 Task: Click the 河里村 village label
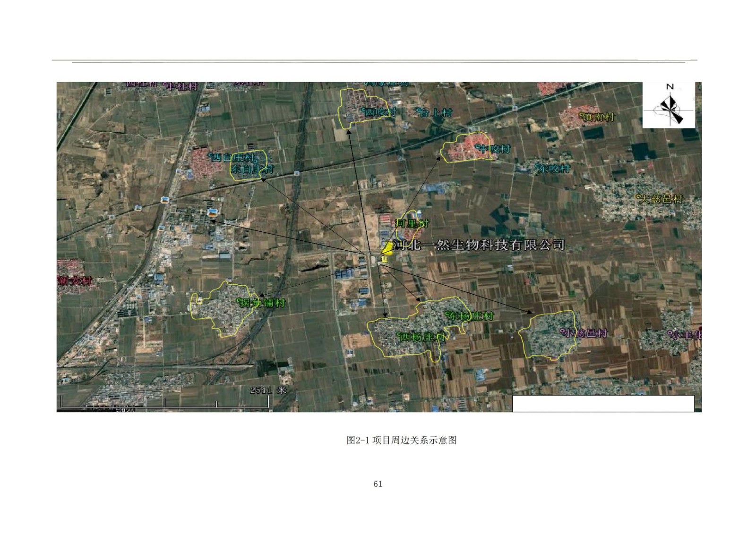click(412, 223)
